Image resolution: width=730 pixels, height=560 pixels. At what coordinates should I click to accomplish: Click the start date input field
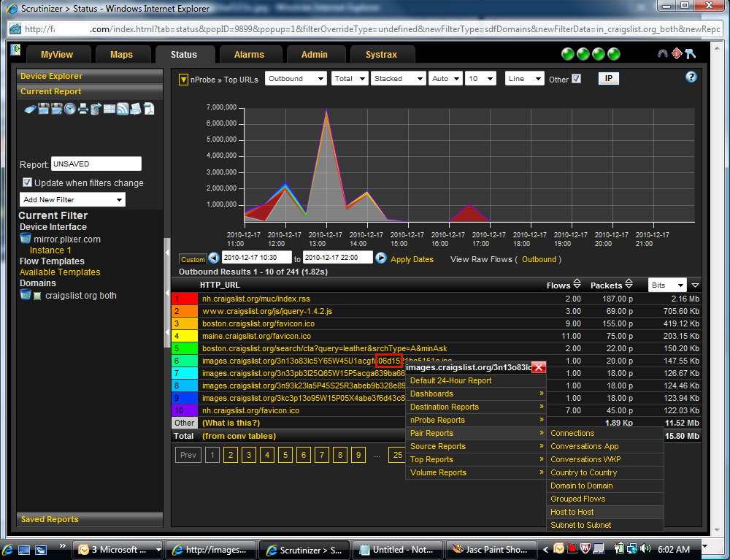pyautogui.click(x=257, y=258)
